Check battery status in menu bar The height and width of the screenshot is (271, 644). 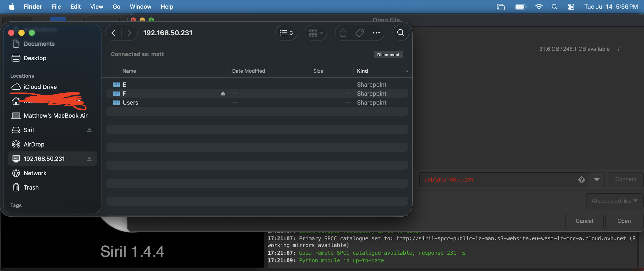point(521,7)
